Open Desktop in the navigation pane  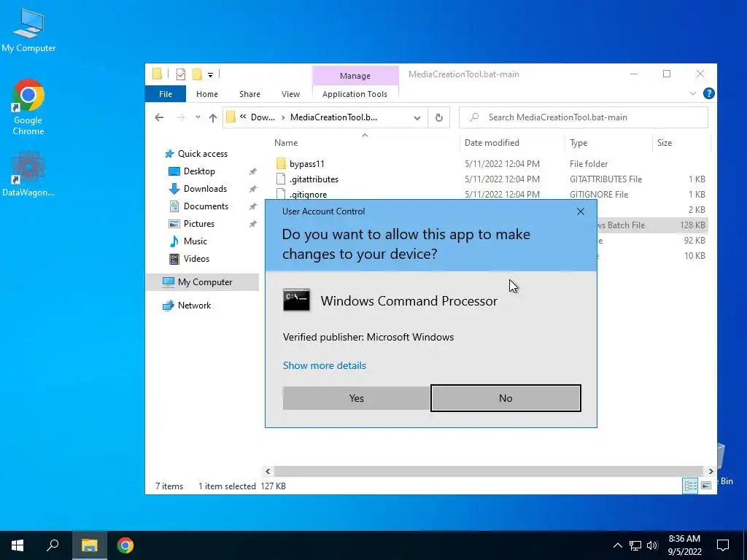coord(199,171)
